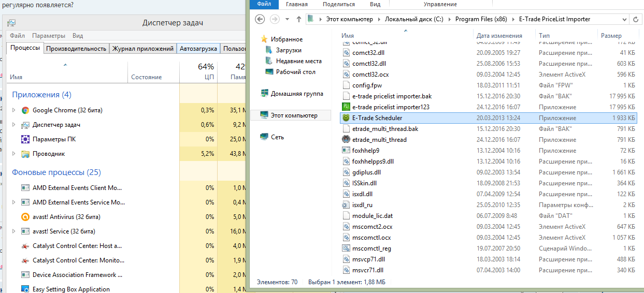Select file module_lic.dat

(x=373, y=216)
